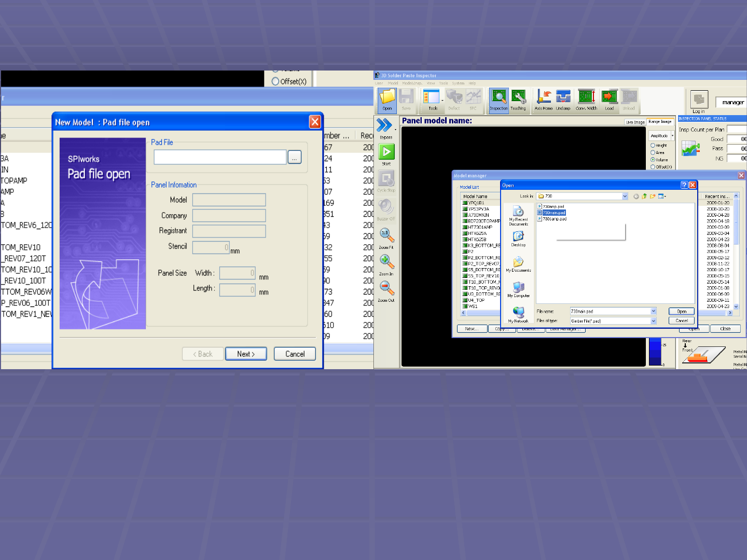Choose the Volume radio option

(653, 160)
